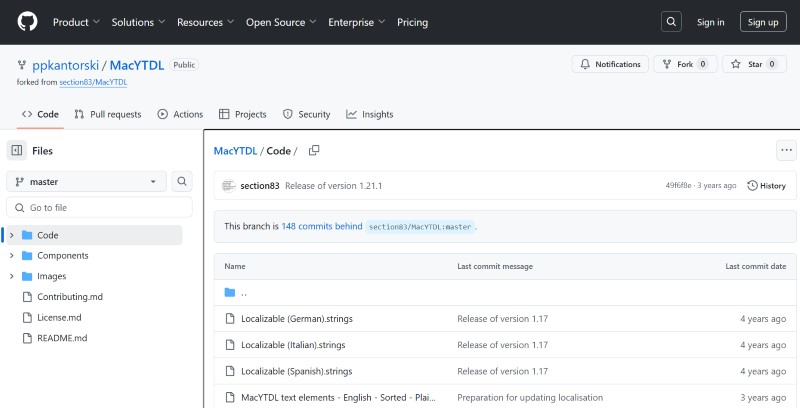Open the MacYTDL repository title link

click(137, 65)
